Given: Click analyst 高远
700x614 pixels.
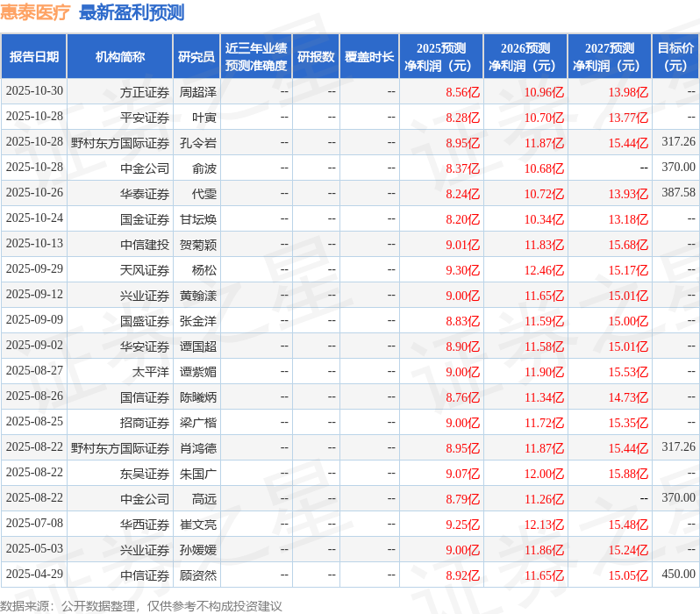Looking at the screenshot, I should pos(204,499).
